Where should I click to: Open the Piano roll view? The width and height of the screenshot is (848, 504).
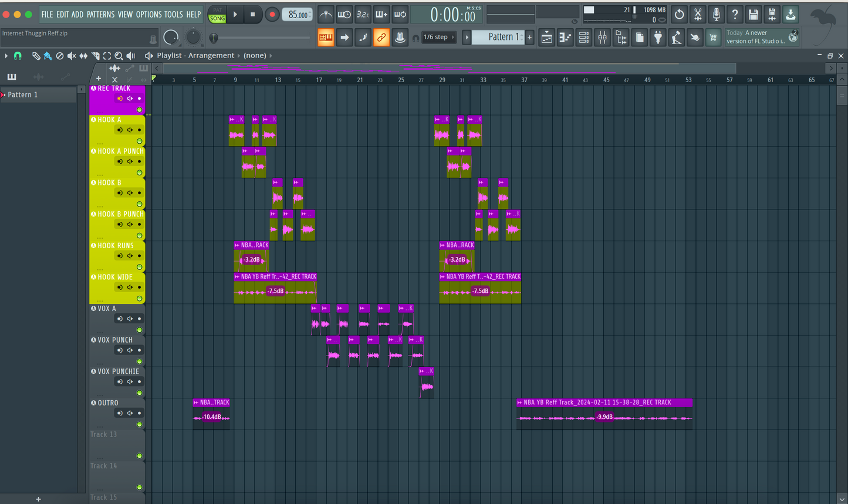pyautogui.click(x=565, y=38)
